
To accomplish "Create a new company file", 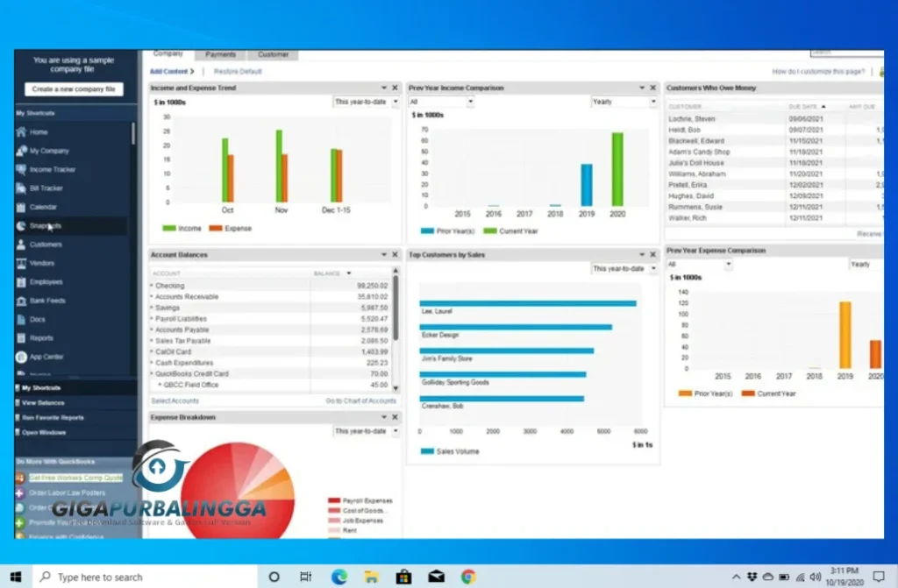I will pos(75,89).
